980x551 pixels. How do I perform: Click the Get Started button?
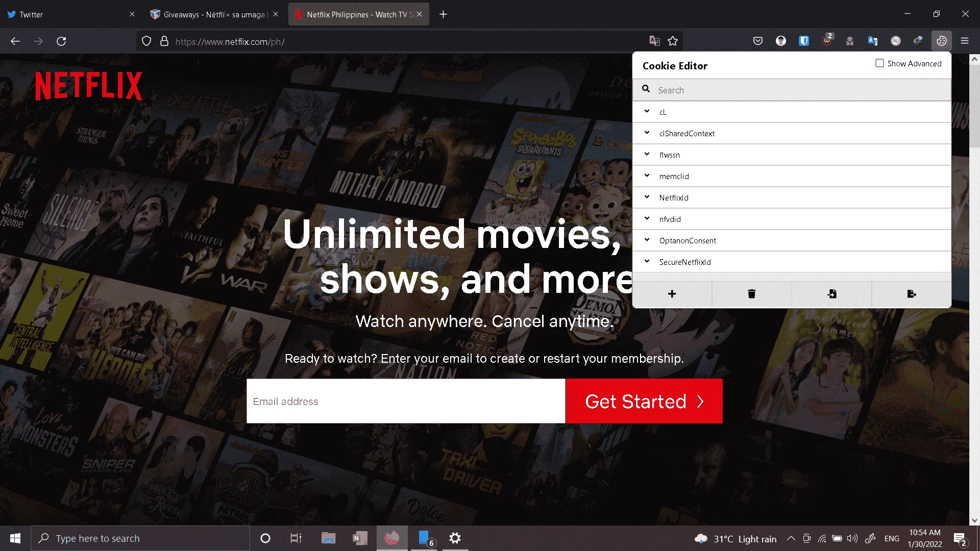(x=644, y=401)
